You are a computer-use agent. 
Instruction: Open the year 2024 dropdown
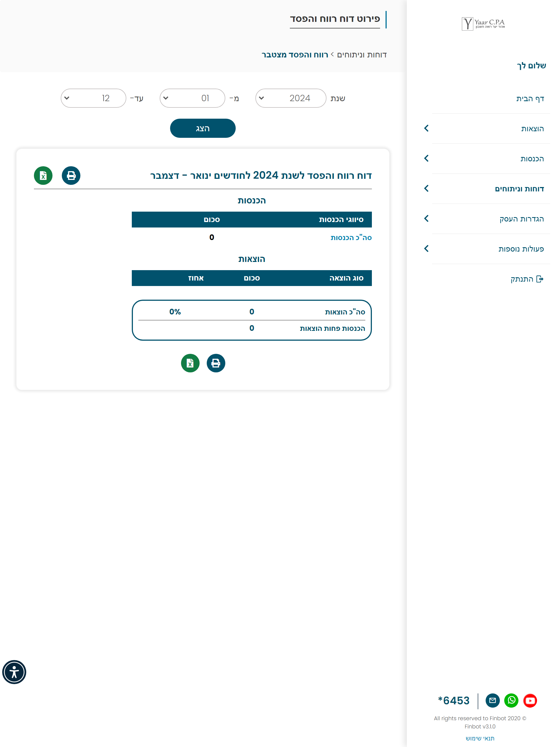coord(291,98)
